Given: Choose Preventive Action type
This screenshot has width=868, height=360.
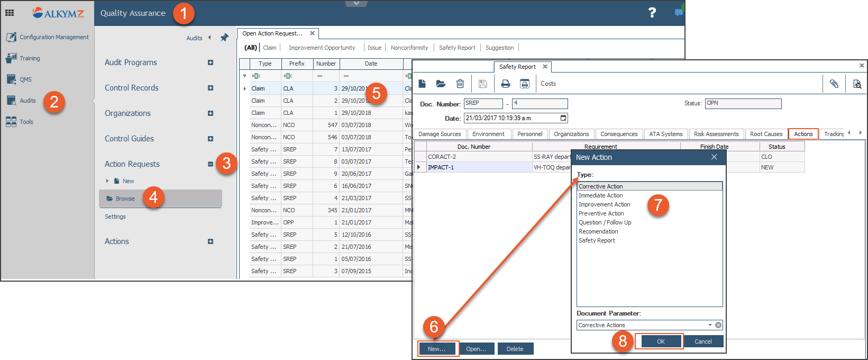Looking at the screenshot, I should [x=601, y=213].
